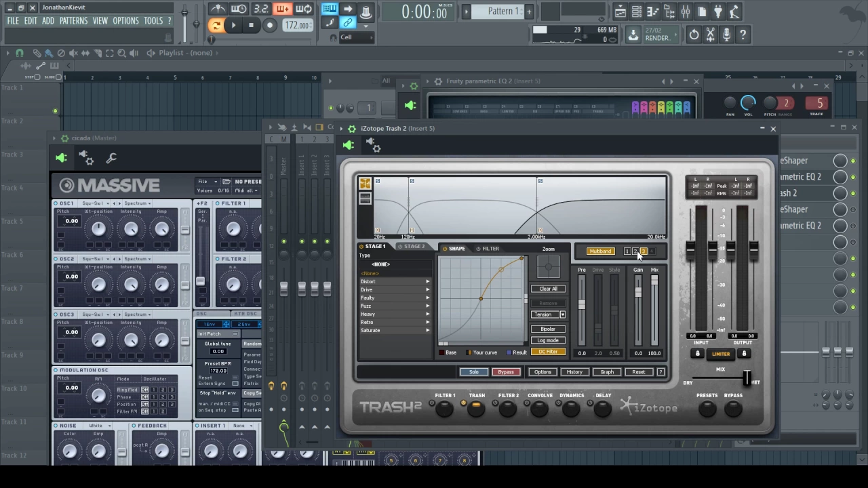The height and width of the screenshot is (488, 868).
Task: Click the Graph button in Trash 2
Action: (x=607, y=372)
